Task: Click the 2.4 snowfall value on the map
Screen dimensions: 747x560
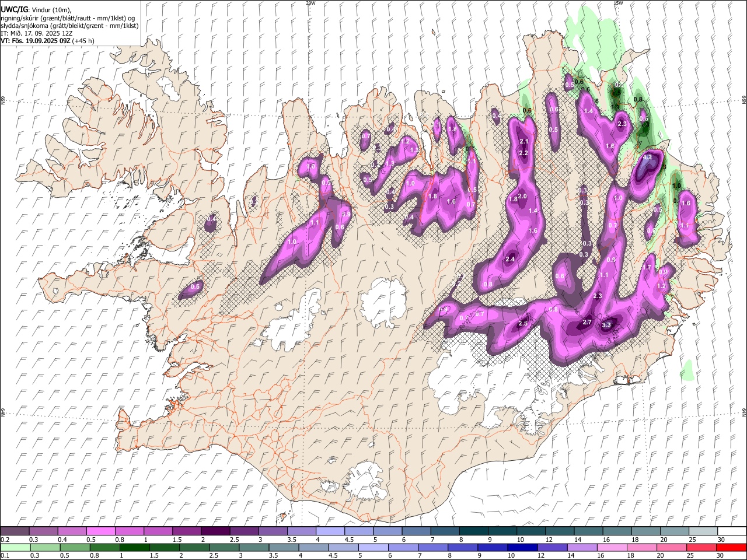Action: click(x=510, y=259)
